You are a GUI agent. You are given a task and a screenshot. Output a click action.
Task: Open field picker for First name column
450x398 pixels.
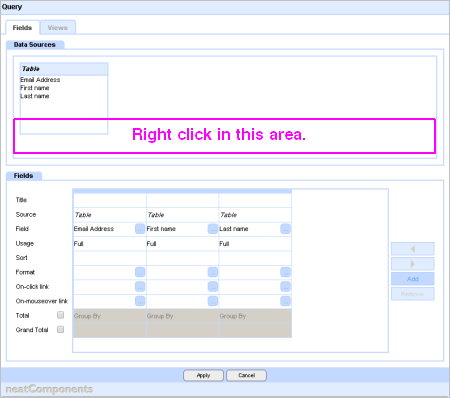click(213, 229)
